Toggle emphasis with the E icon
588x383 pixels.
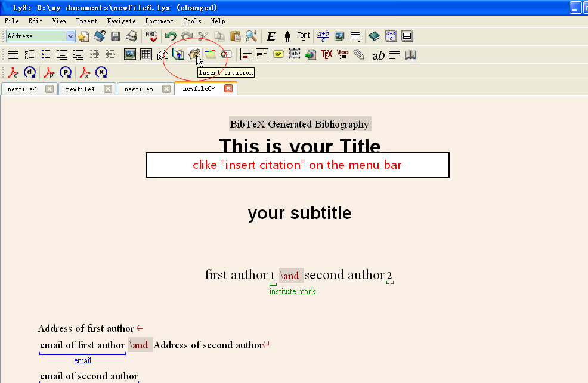[x=271, y=36]
